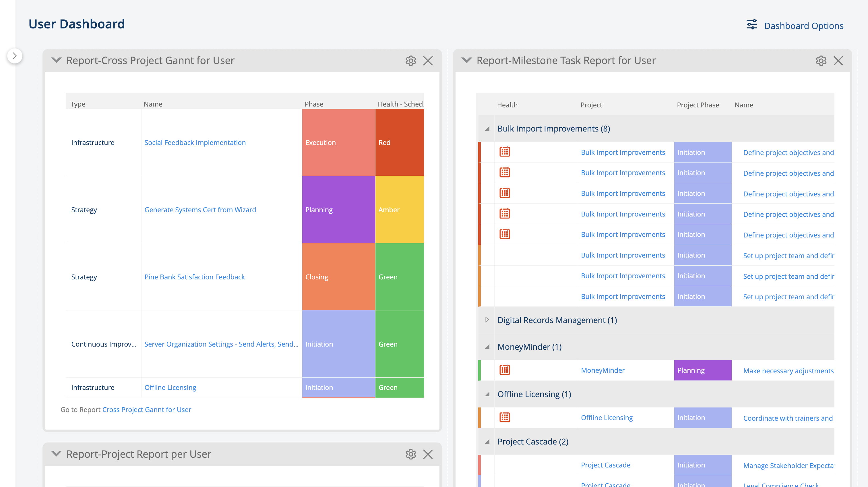Open Offline Licensing link in Gannt table

(170, 387)
